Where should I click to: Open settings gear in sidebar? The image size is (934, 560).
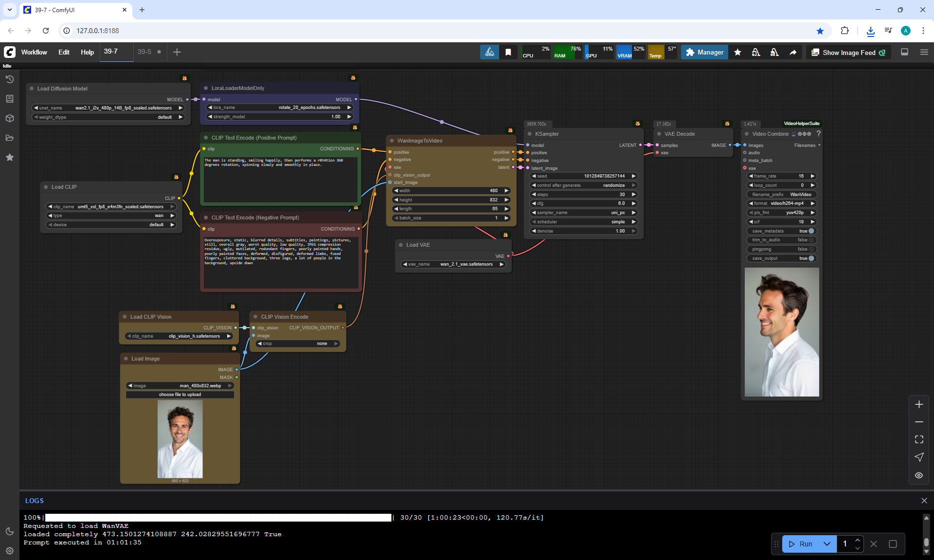click(9, 551)
